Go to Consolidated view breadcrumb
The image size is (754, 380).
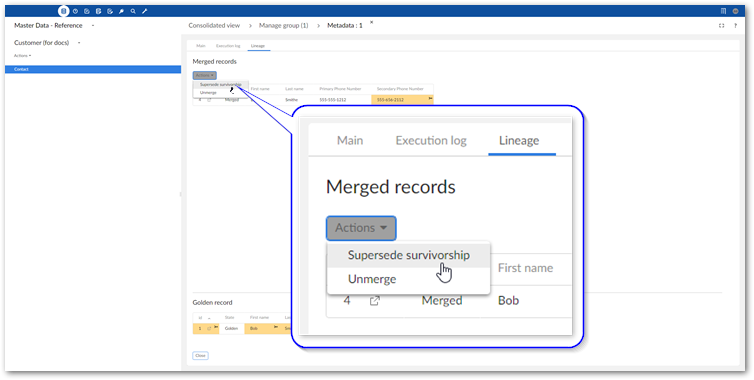214,25
